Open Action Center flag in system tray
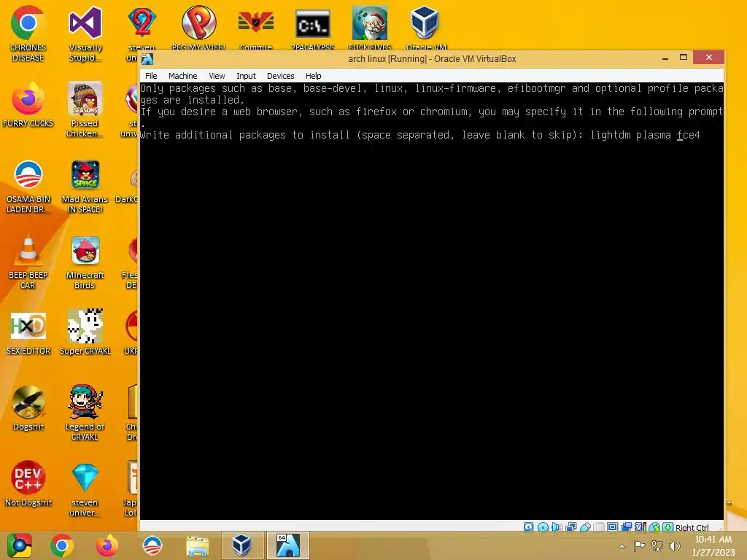 point(639,546)
